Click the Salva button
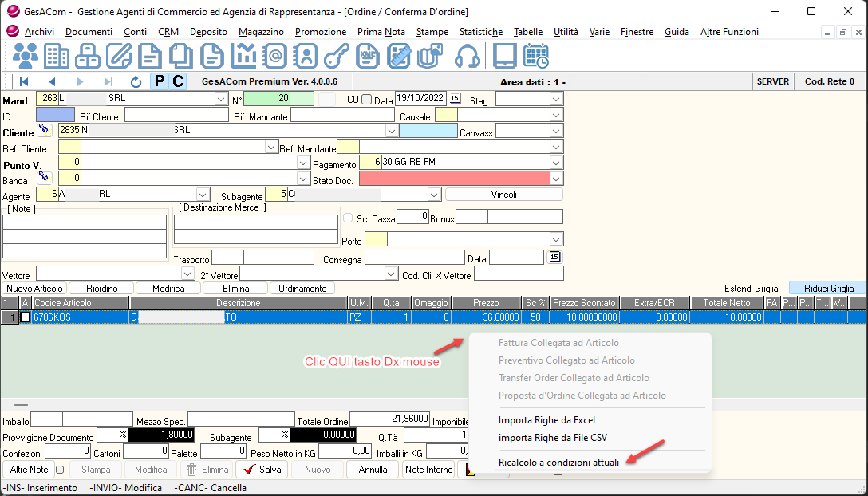The image size is (868, 496). (262, 470)
